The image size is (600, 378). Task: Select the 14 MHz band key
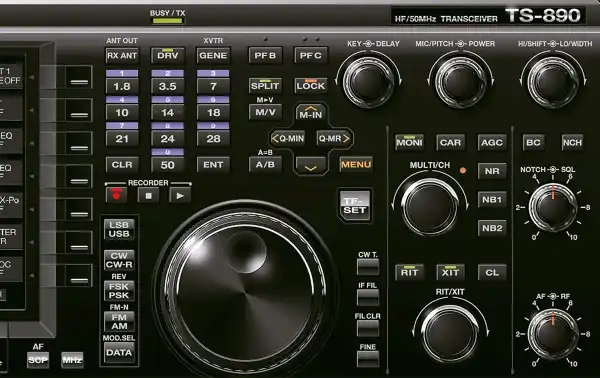[x=168, y=112]
